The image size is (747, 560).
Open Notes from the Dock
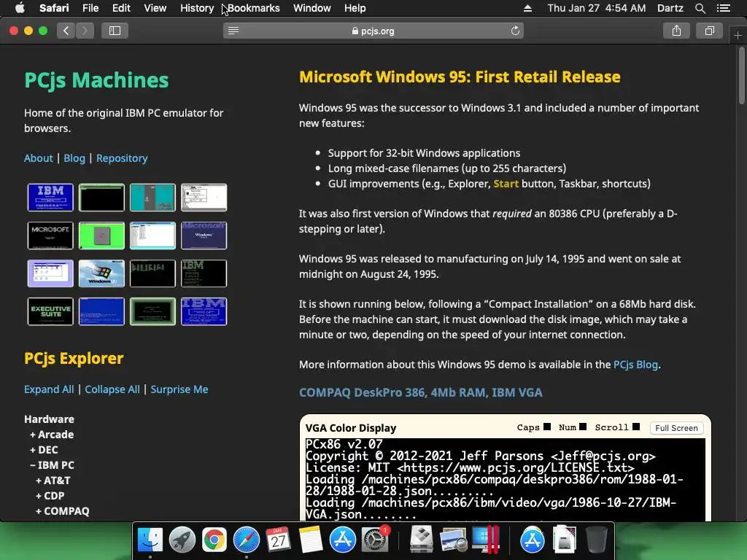point(311,540)
